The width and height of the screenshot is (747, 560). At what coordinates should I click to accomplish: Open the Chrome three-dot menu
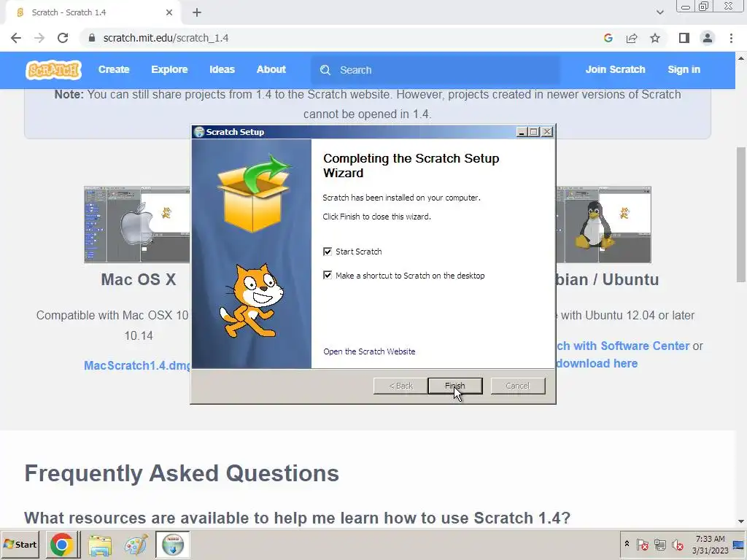(x=731, y=38)
